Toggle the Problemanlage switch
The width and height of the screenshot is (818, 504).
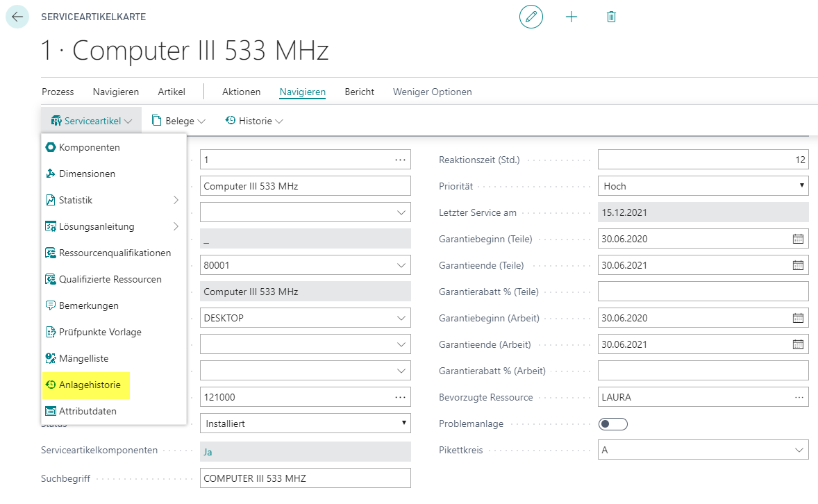[x=613, y=423]
